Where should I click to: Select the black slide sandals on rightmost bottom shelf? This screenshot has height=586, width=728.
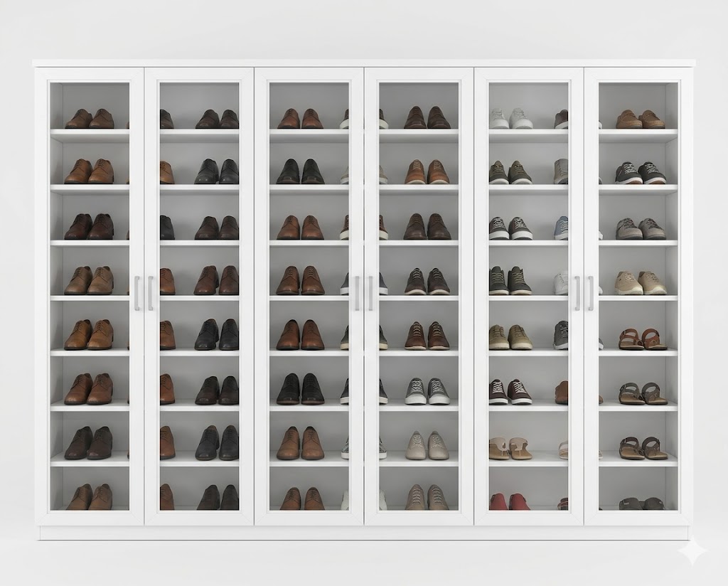pyautogui.click(x=641, y=504)
